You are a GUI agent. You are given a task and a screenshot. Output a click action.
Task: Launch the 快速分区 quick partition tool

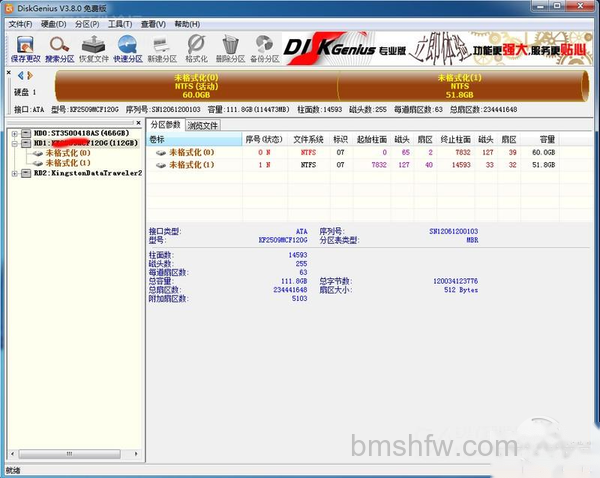pos(128,49)
